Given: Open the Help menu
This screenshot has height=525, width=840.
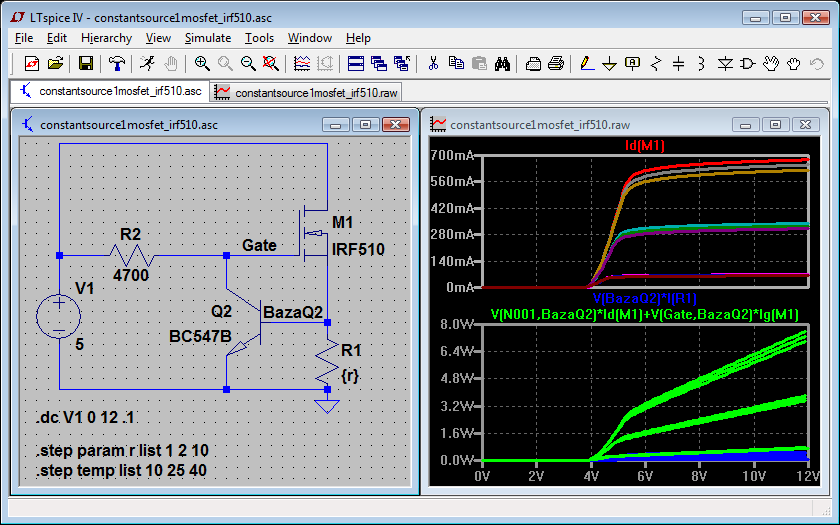Looking at the screenshot, I should tap(358, 38).
